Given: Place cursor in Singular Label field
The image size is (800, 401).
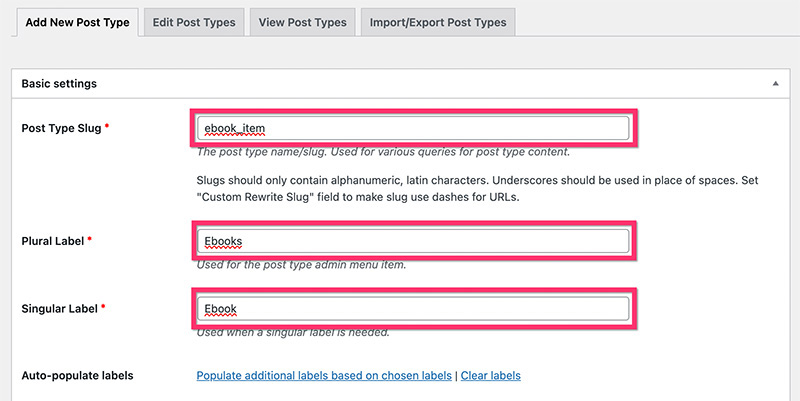Looking at the screenshot, I should point(413,309).
